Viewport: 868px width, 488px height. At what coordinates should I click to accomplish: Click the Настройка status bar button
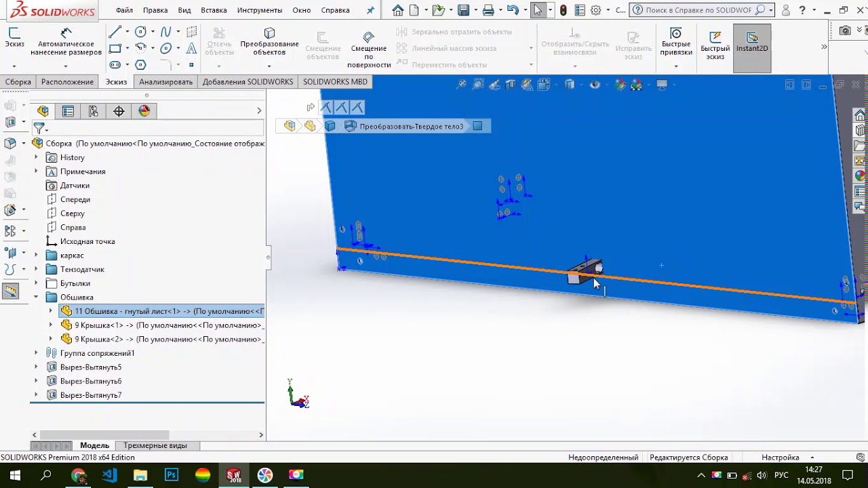[781, 457]
